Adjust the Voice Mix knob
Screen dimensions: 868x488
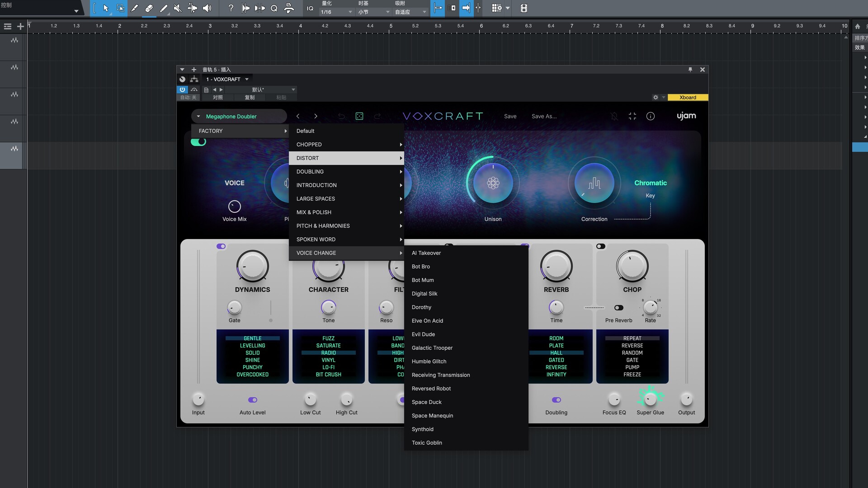[x=234, y=206]
